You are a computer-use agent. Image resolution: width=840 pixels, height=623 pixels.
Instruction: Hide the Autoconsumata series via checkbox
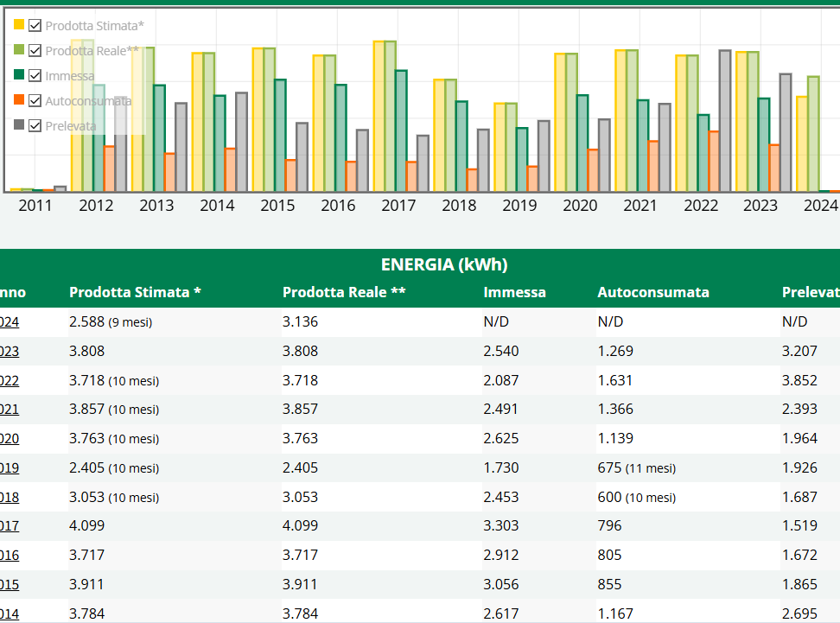(x=35, y=101)
